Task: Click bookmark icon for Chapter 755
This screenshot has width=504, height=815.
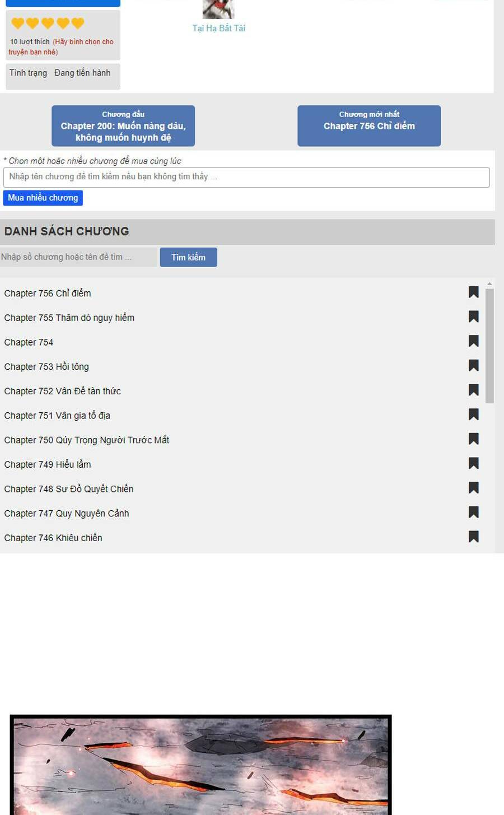Action: point(473,317)
